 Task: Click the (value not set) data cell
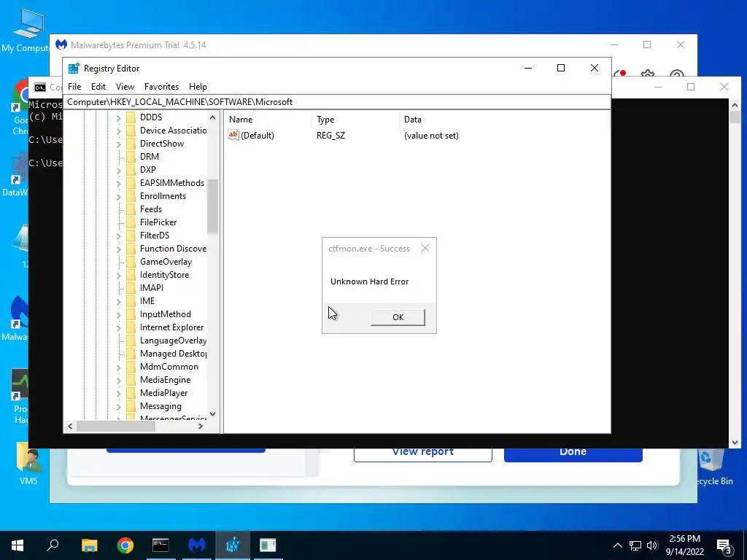pos(431,136)
